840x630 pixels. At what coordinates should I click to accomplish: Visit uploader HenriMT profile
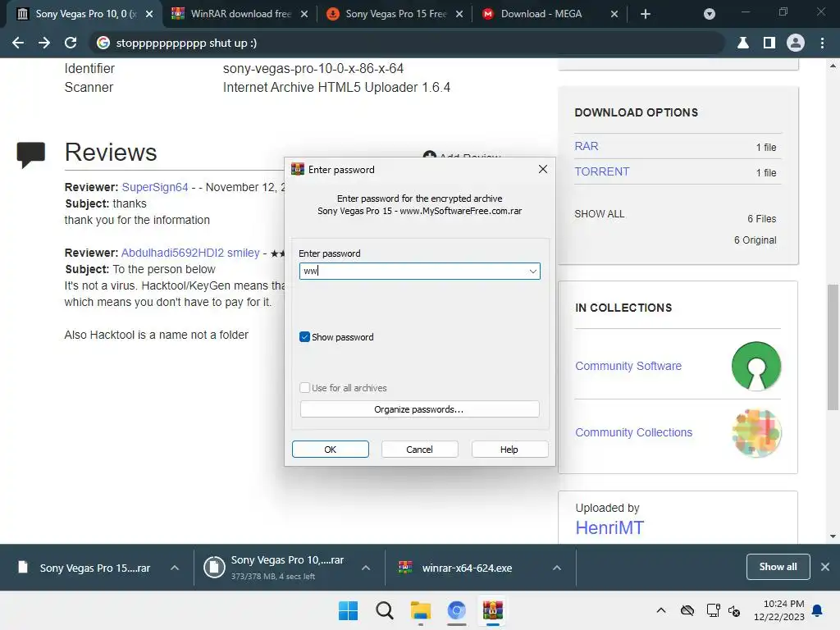click(609, 527)
